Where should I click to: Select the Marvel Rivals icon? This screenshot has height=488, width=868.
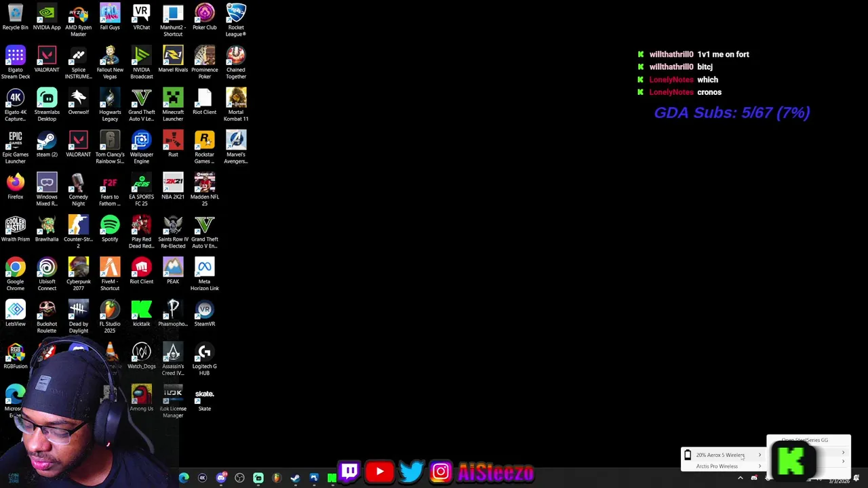coord(173,60)
